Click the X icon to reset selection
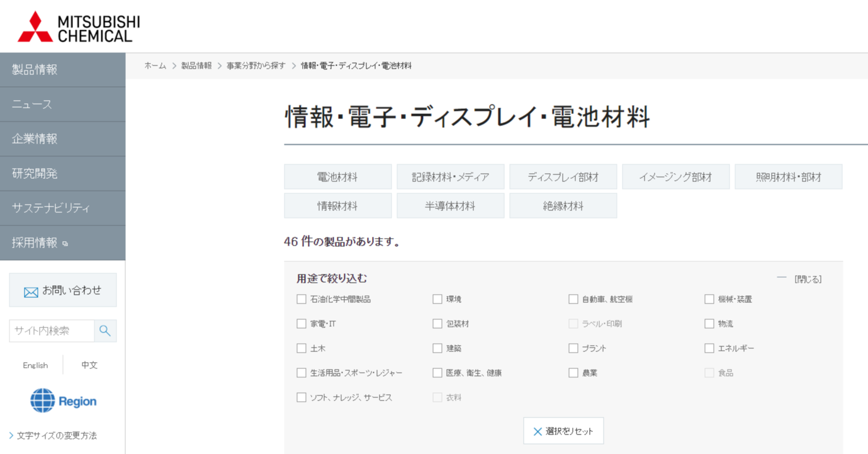 click(x=538, y=431)
